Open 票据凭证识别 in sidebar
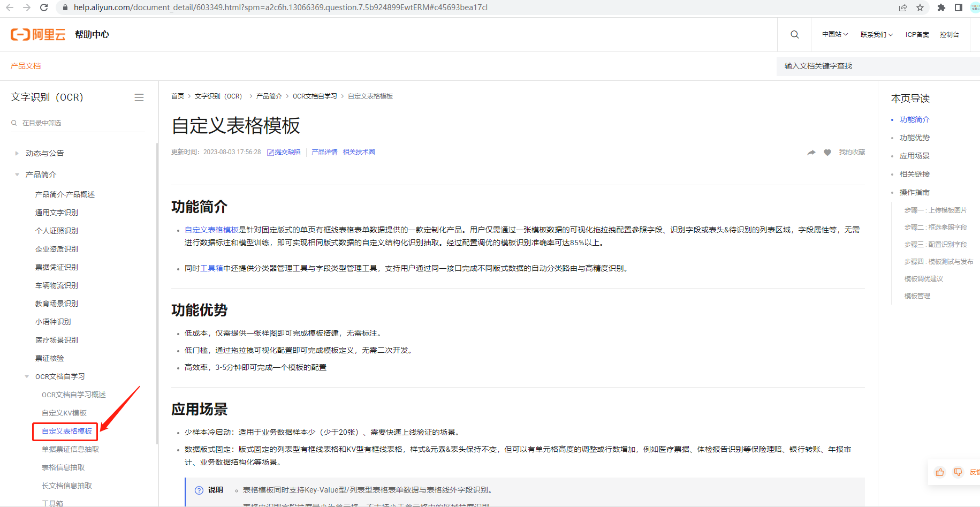The width and height of the screenshot is (980, 507). [57, 267]
